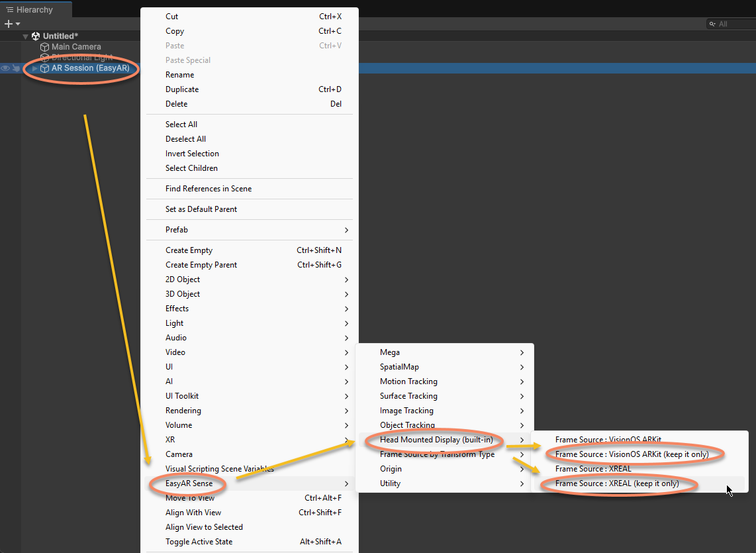Toggle picking hand icon for AR Session
This screenshot has width=756, height=553.
pos(16,68)
